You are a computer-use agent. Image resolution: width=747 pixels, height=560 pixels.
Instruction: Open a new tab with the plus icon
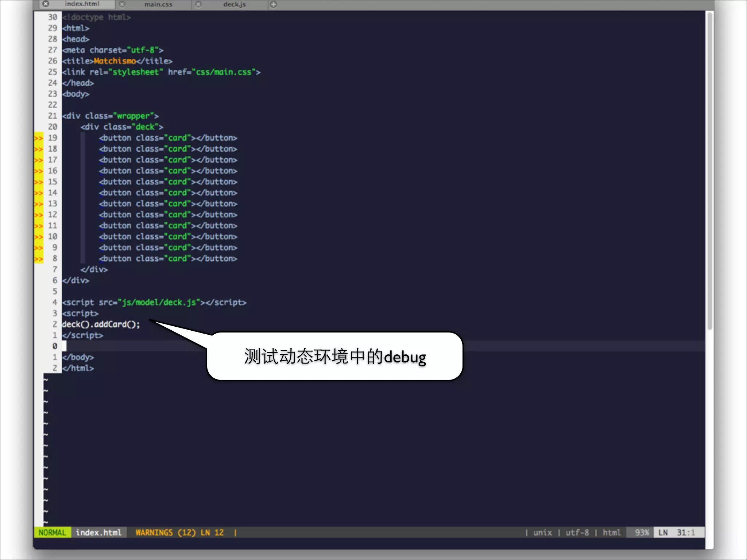274,4
